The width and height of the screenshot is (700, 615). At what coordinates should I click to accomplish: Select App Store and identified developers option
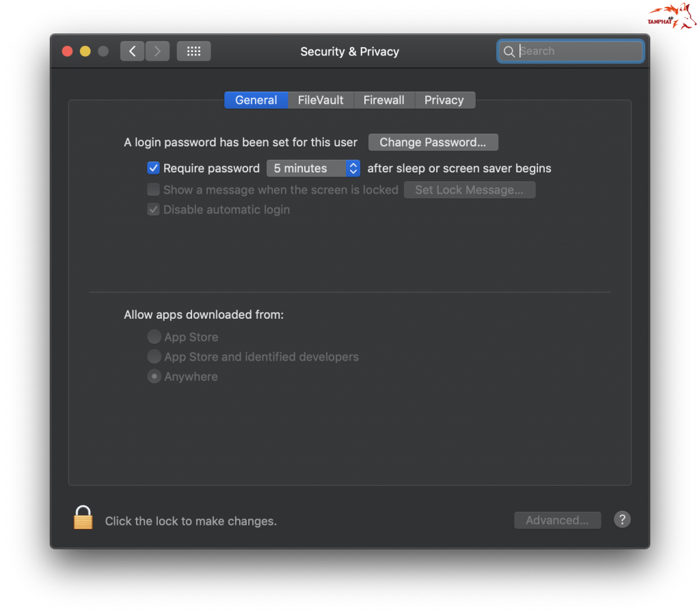coord(154,356)
